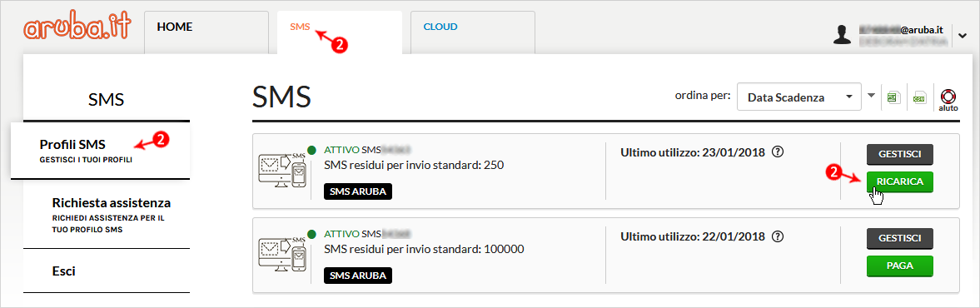980x308 pixels.
Task: Toggle sort direction arrow next to dropdown
Action: (872, 97)
